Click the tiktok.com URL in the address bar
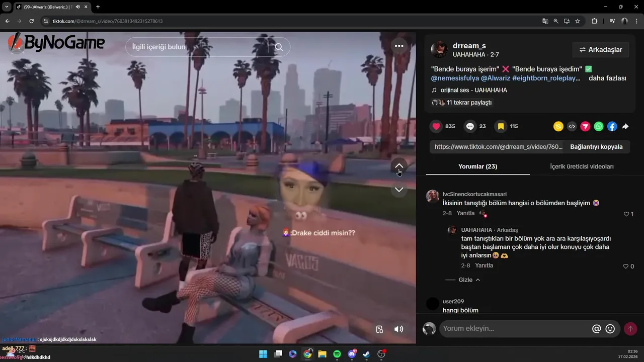The image size is (644, 362). [107, 21]
